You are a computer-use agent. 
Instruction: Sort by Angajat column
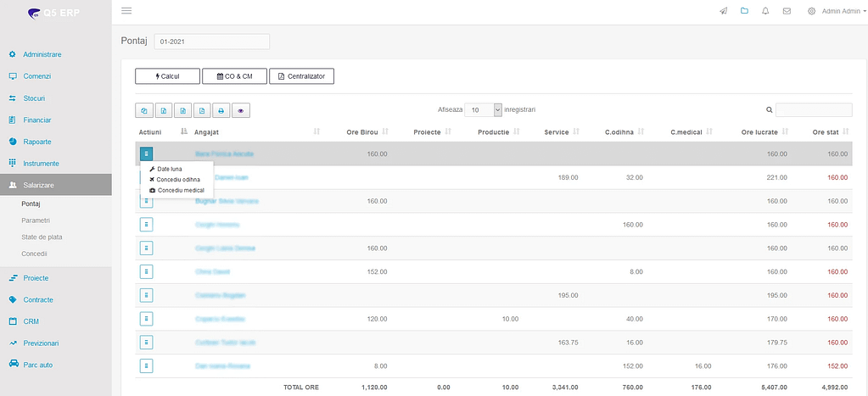pyautogui.click(x=257, y=131)
